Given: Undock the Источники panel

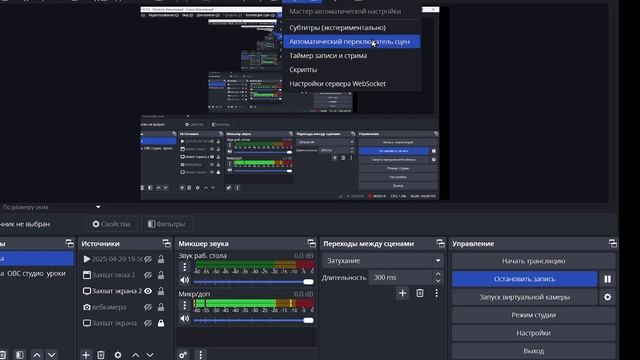Looking at the screenshot, I should [167, 243].
